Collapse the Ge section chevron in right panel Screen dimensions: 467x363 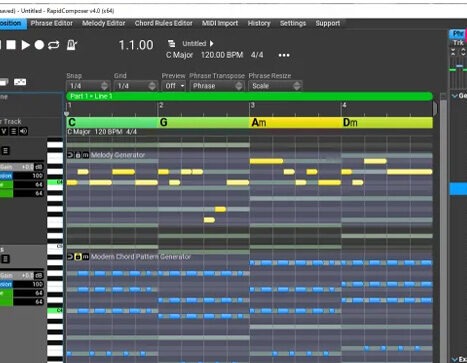[x=454, y=96]
